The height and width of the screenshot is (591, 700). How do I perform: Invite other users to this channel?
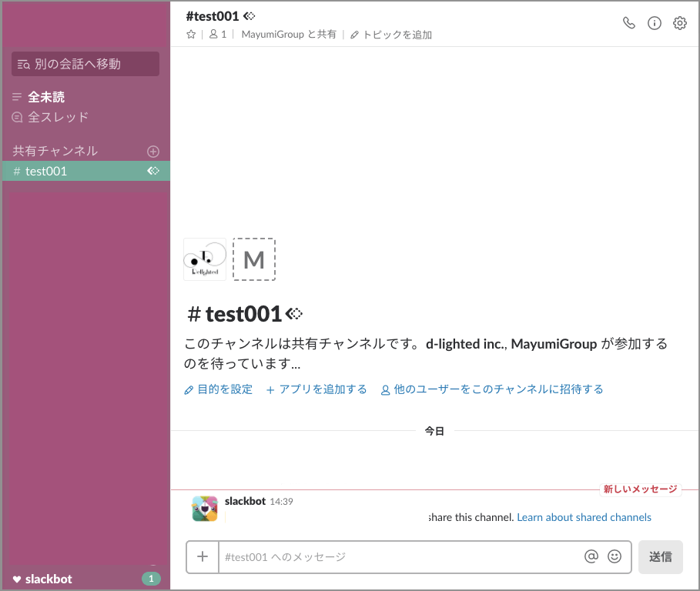[x=492, y=389]
